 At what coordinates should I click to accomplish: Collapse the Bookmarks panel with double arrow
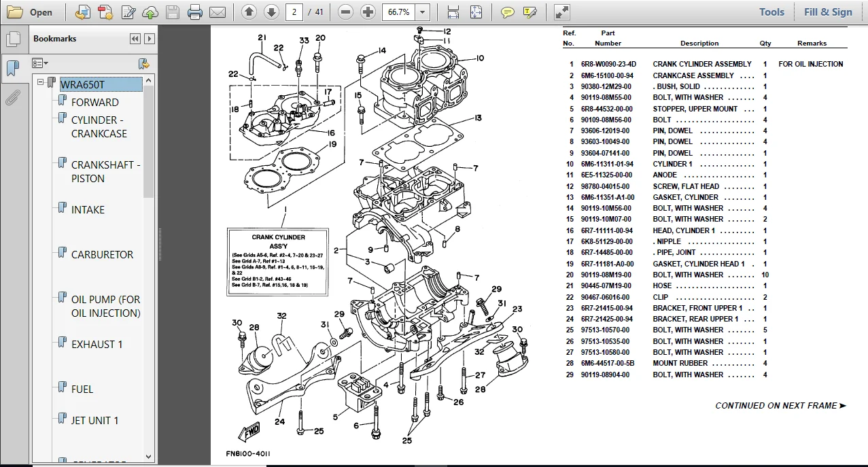[x=135, y=39]
